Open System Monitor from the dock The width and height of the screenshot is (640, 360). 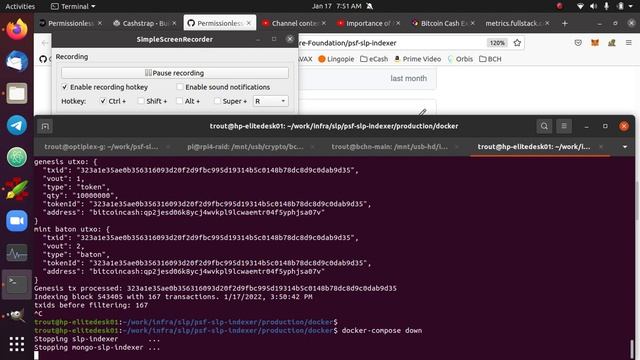click(17, 253)
